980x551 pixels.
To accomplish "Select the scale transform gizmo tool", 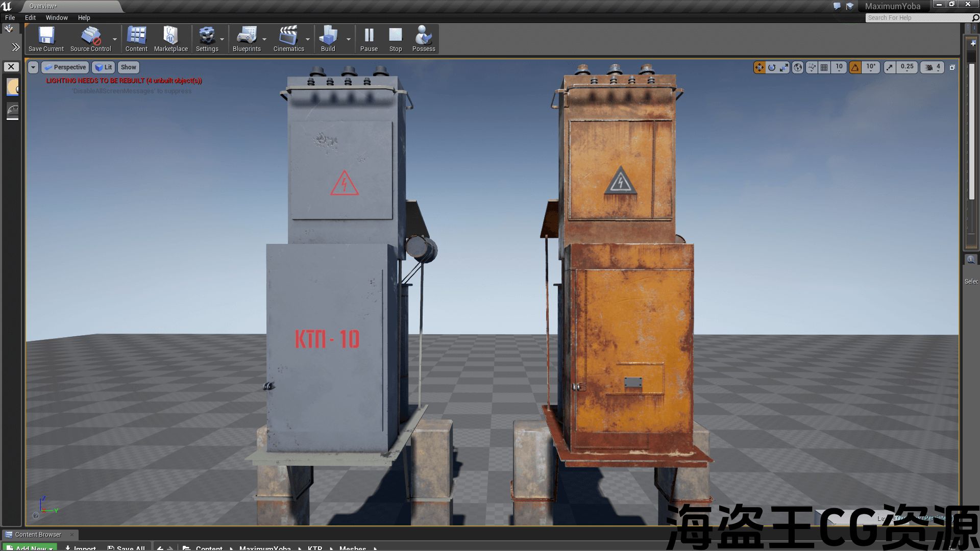I will point(784,67).
